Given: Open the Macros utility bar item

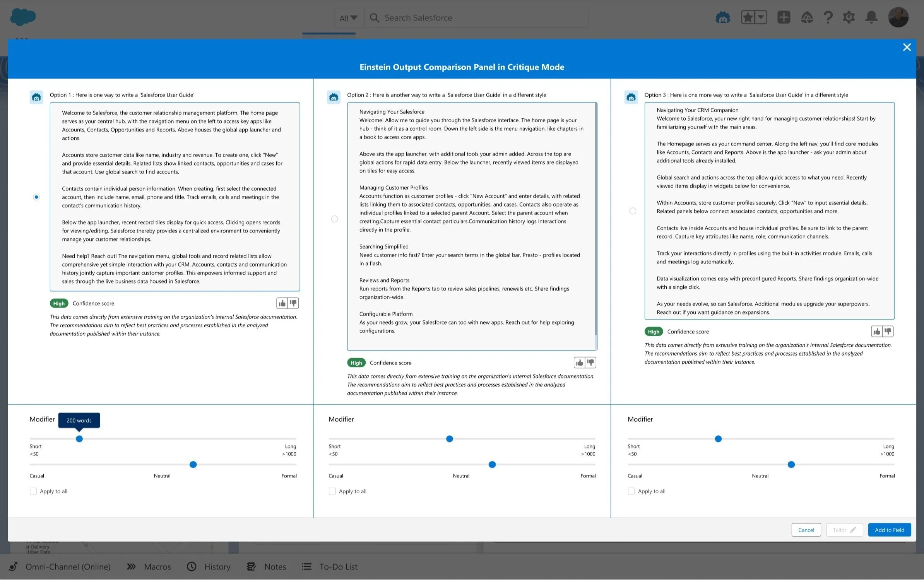Looking at the screenshot, I should (149, 567).
